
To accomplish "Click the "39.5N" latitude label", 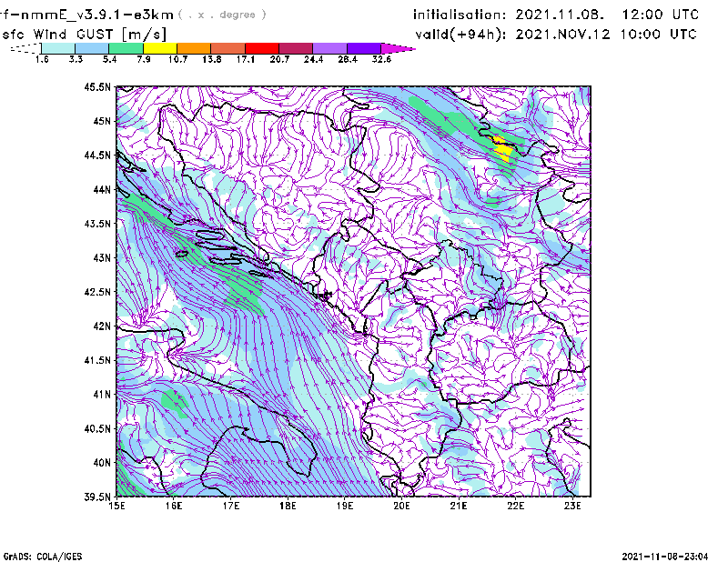I will click(97, 497).
